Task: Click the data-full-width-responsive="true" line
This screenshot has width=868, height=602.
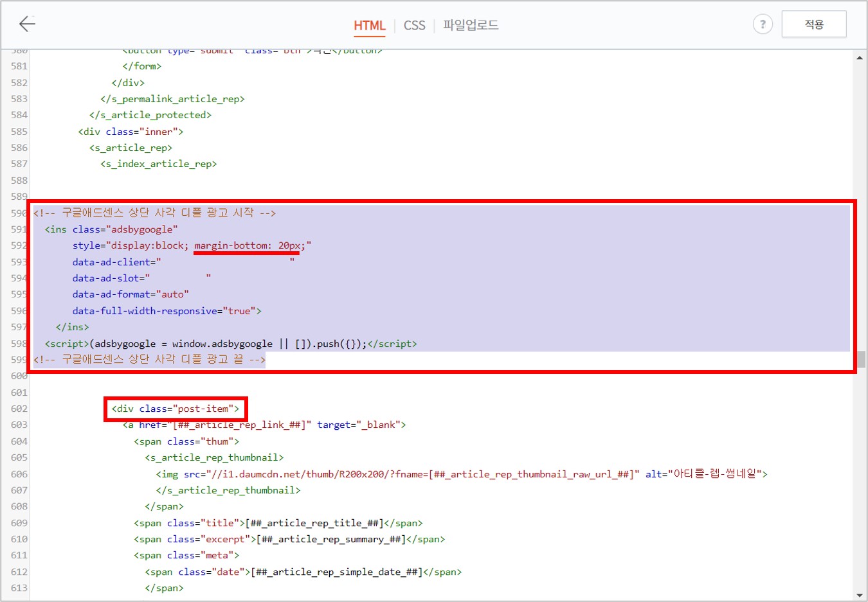Action: click(x=167, y=311)
